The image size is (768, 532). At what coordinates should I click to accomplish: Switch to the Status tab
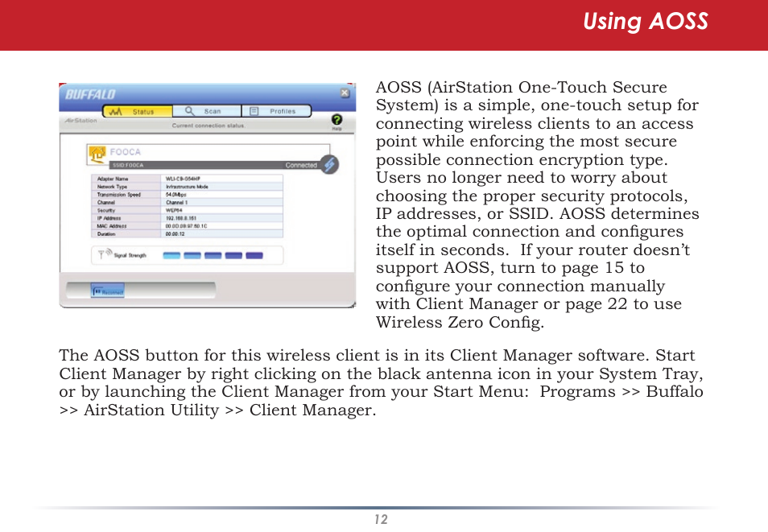tap(138, 112)
